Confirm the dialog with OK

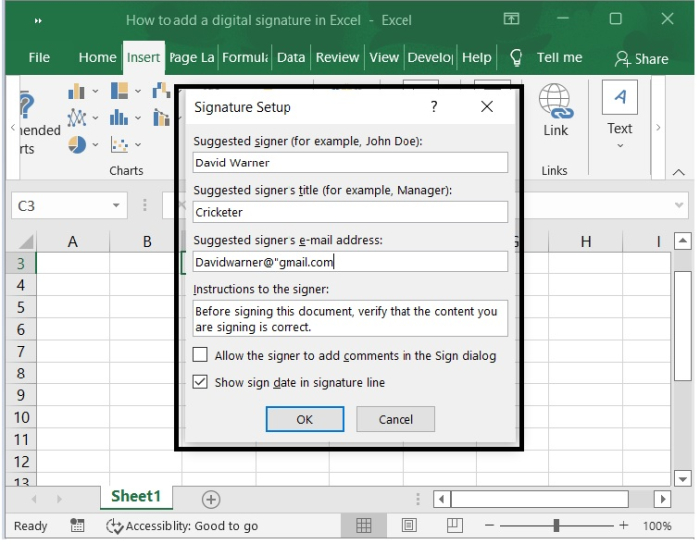[305, 419]
